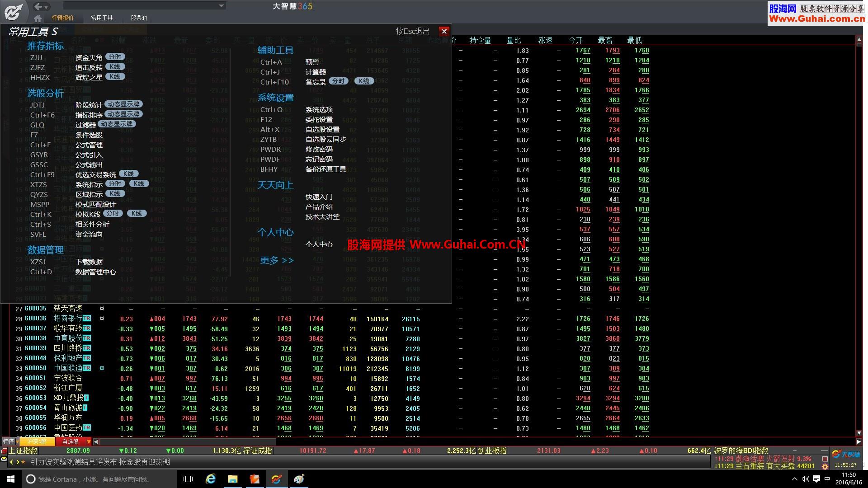Show next news with right chevron
This screenshot has width=868, height=488.
(18, 462)
